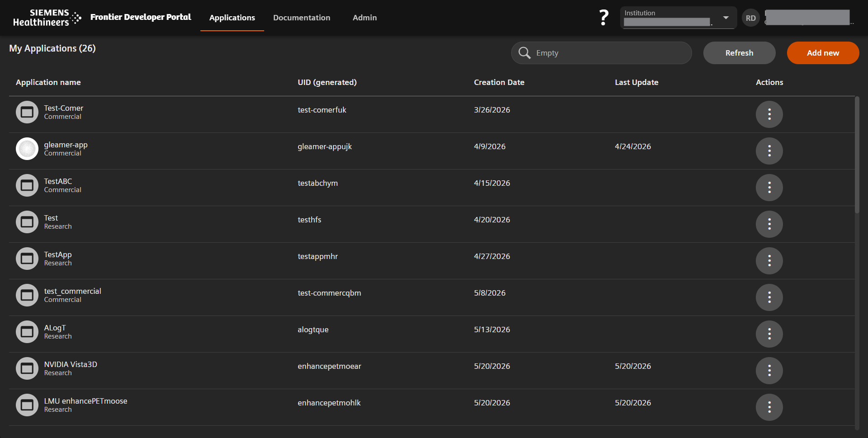The width and height of the screenshot is (868, 438).
Task: Click UID testhfs
Action: click(x=309, y=220)
